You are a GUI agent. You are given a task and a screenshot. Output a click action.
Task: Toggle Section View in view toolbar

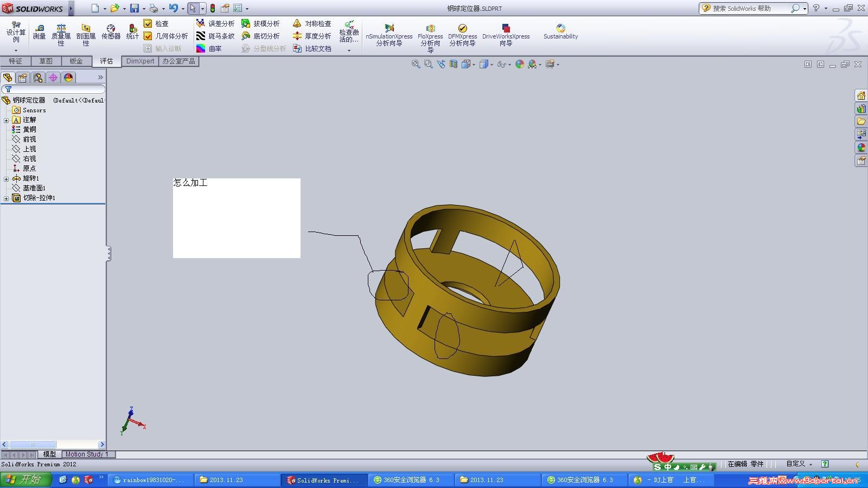[453, 64]
